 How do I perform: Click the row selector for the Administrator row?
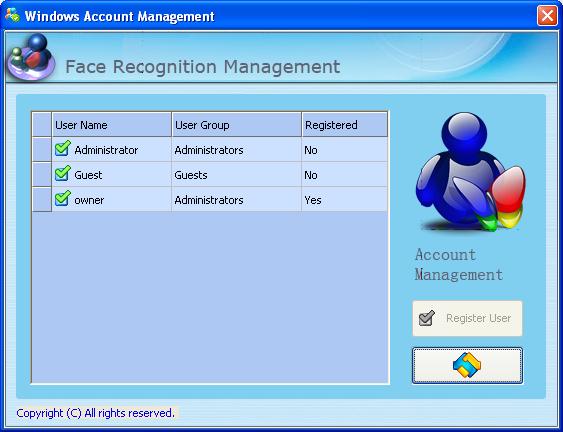pos(42,149)
